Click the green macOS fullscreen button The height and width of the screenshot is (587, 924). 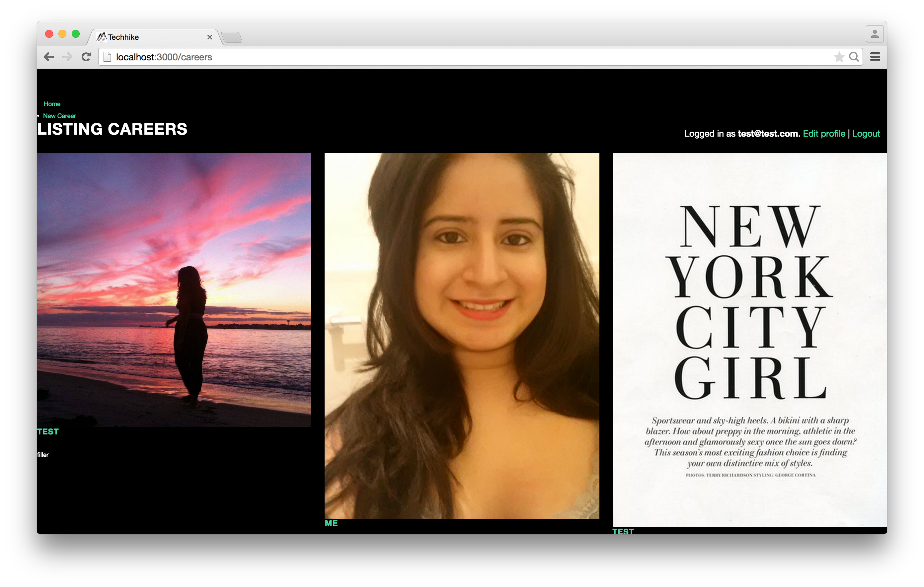[x=76, y=34]
